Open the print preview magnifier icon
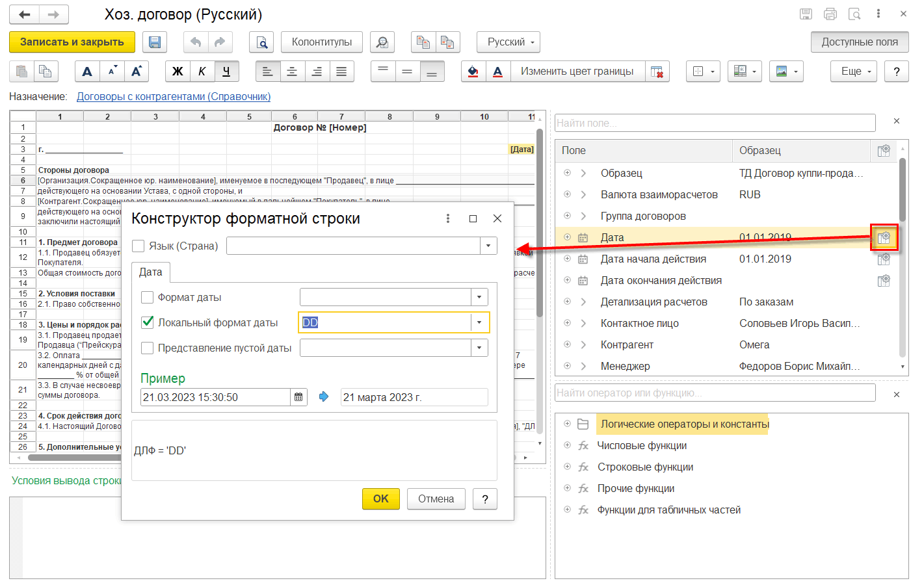Viewport: 924px width, 583px height. 261,42
